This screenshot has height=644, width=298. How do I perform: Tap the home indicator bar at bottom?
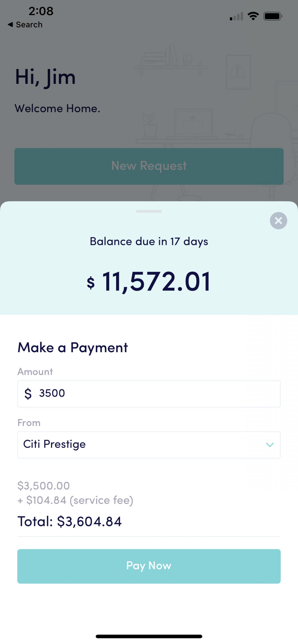click(x=149, y=636)
